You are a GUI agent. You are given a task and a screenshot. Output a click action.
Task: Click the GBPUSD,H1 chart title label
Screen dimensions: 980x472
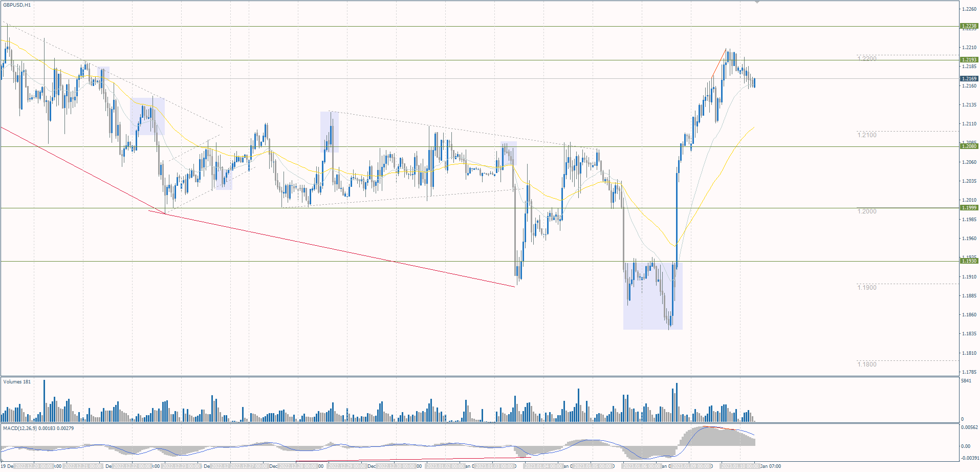coord(16,5)
